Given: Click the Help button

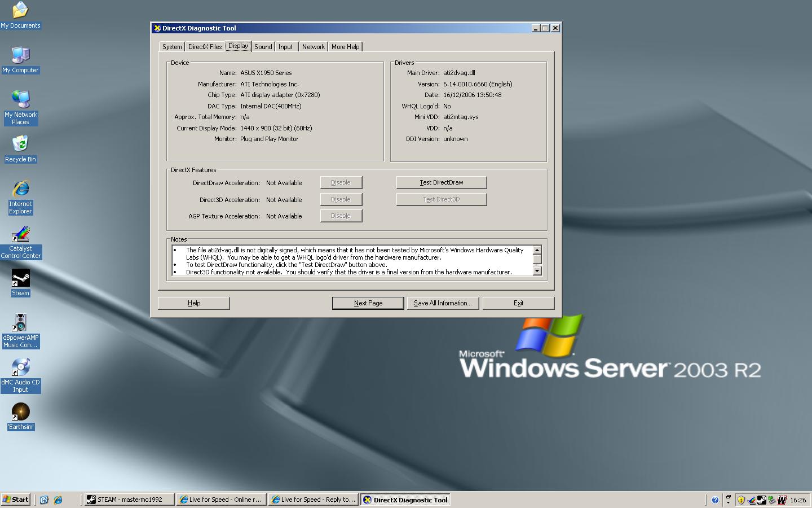Looking at the screenshot, I should tap(194, 303).
